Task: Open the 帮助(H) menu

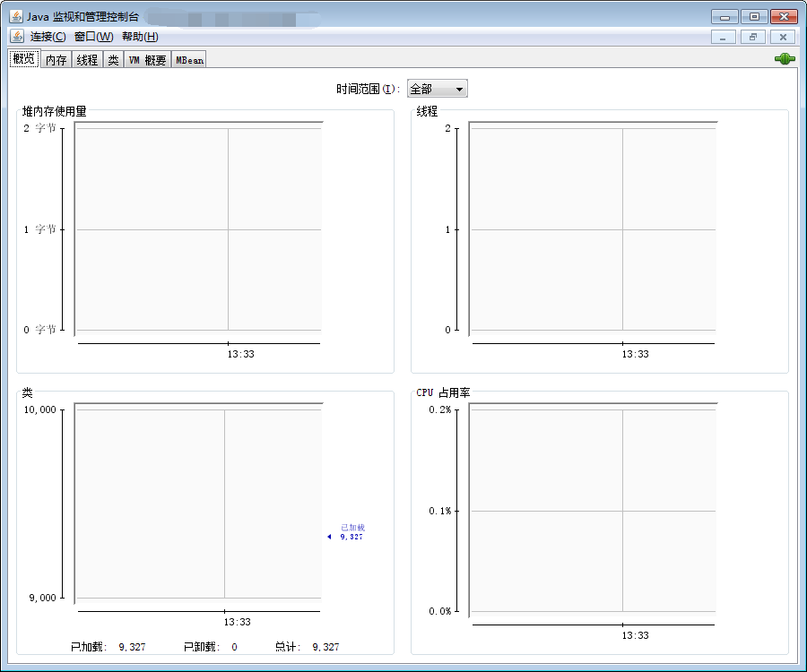Action: (x=140, y=37)
